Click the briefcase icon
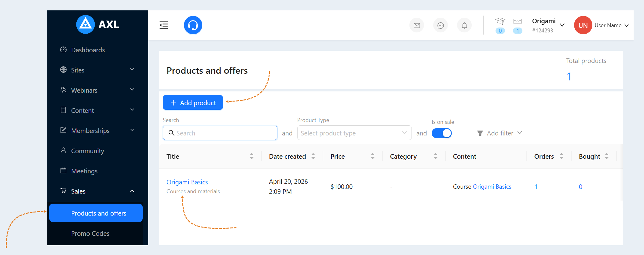Image resolution: width=644 pixels, height=255 pixels. click(518, 21)
